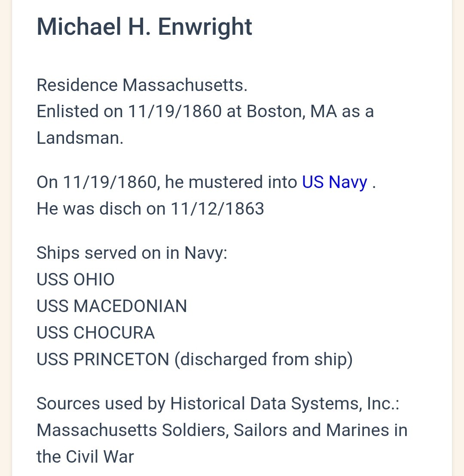Click Historical Data Systems, Inc. text

(284, 403)
